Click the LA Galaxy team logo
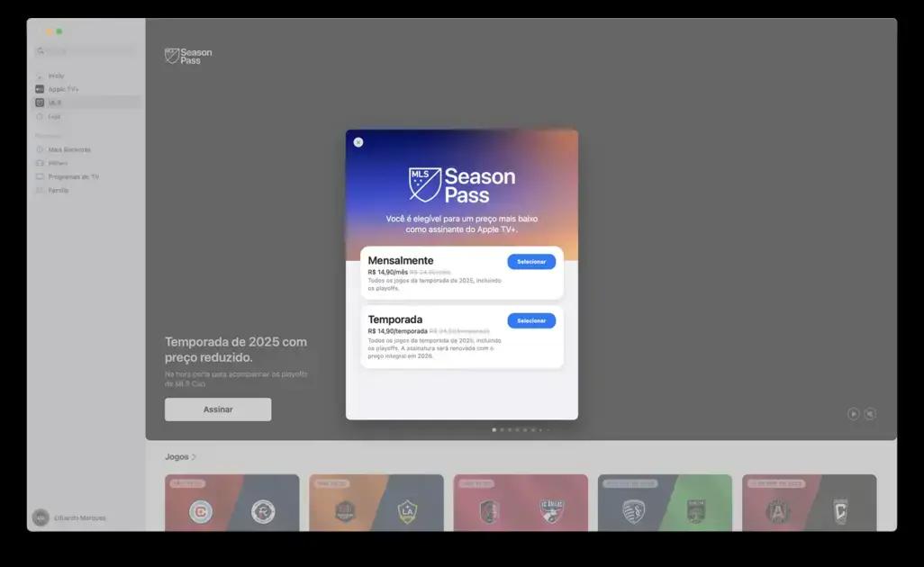 pos(407,512)
